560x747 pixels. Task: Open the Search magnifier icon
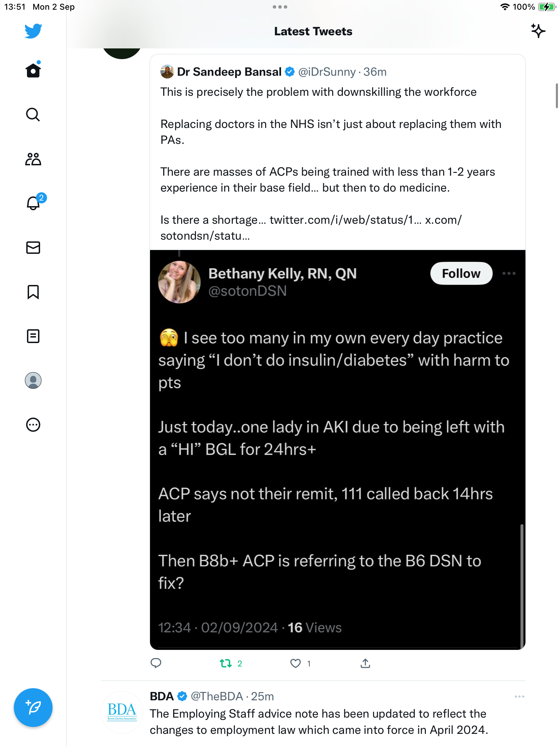[33, 114]
